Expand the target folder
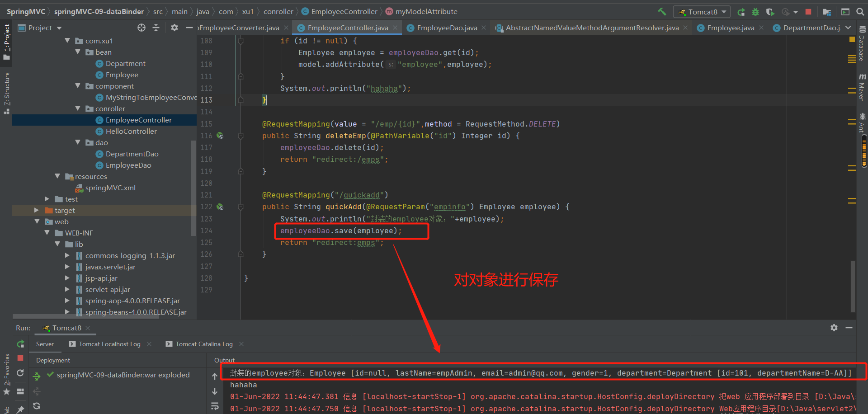The height and width of the screenshot is (414, 868). click(x=37, y=210)
